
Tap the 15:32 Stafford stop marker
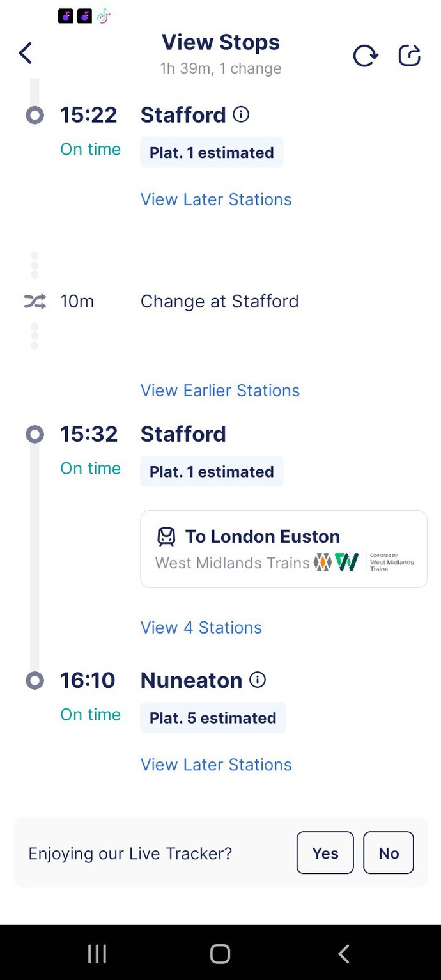pyautogui.click(x=35, y=435)
